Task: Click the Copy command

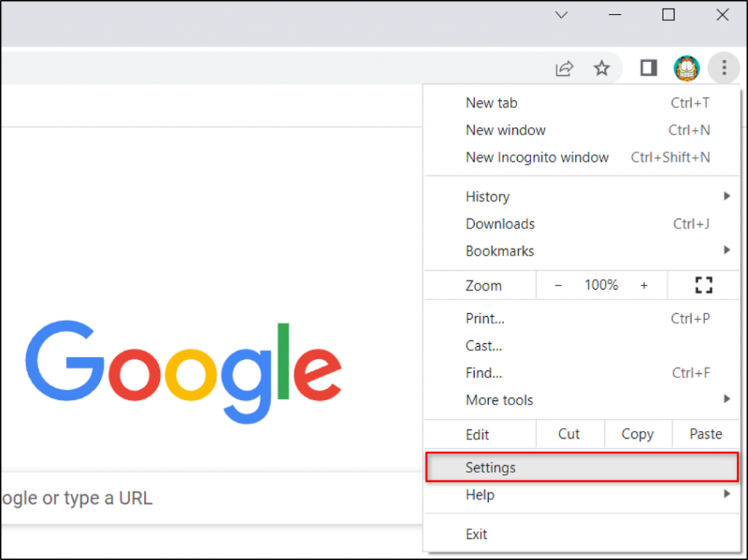Action: coord(638,433)
